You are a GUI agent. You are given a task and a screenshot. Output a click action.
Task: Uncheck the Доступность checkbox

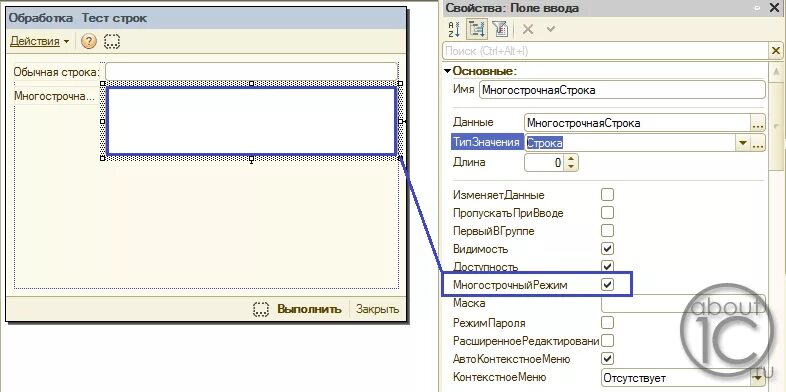607,266
